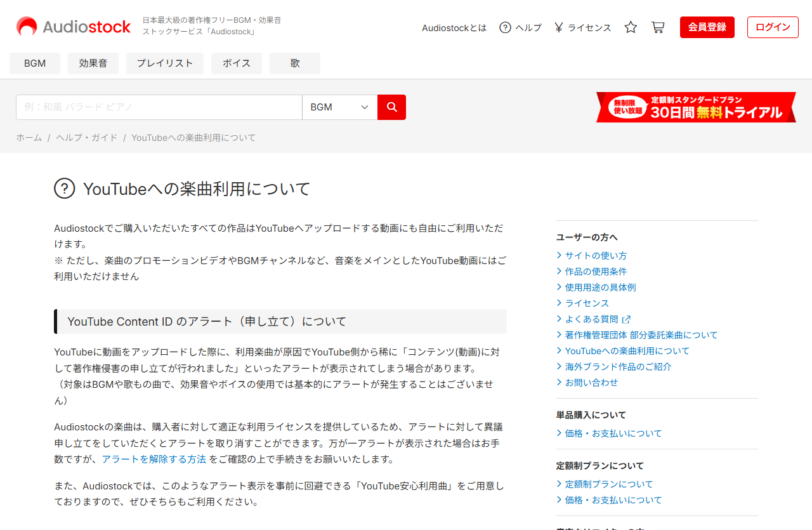Open ライセンス sidebar link
812x530 pixels.
click(587, 303)
